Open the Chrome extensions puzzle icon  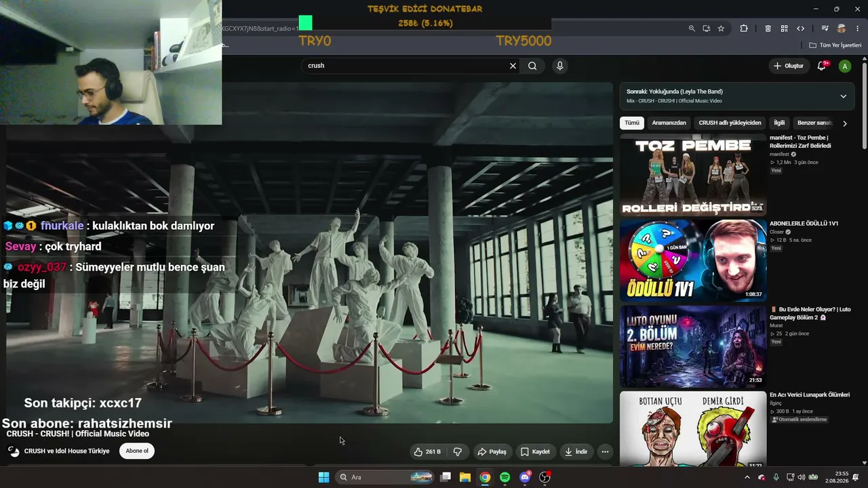pyautogui.click(x=744, y=28)
